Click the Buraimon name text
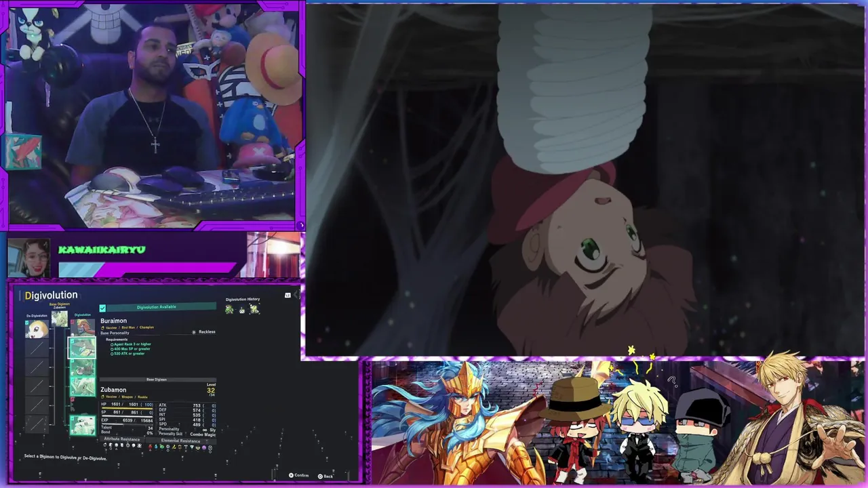This screenshot has height=488, width=868. (114, 321)
